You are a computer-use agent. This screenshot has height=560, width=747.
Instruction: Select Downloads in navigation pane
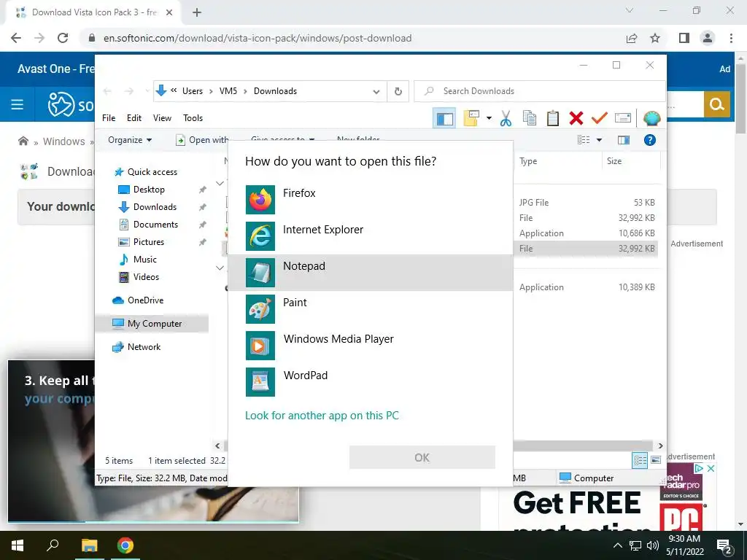click(x=155, y=207)
